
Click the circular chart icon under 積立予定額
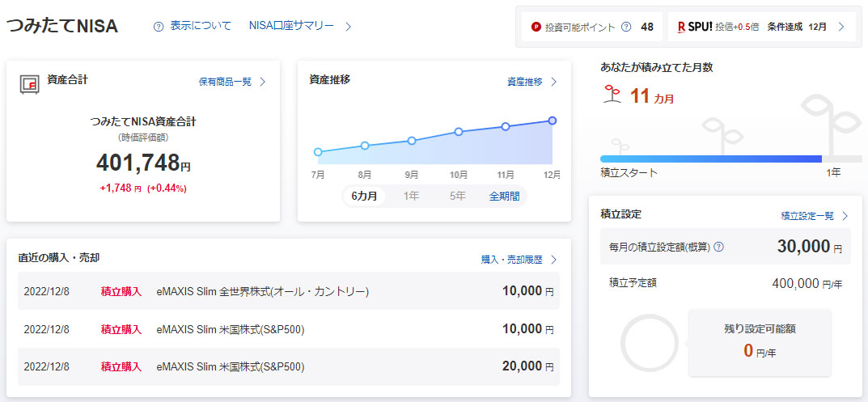tap(650, 342)
